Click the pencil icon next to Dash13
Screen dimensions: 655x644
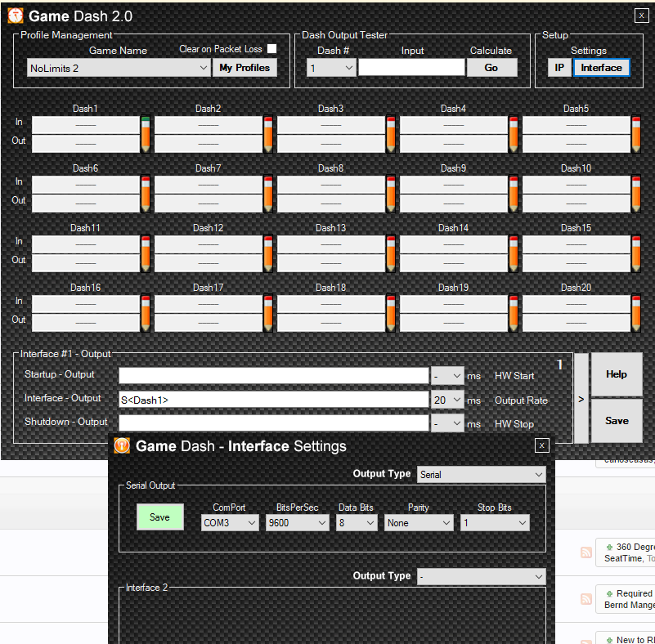click(391, 254)
